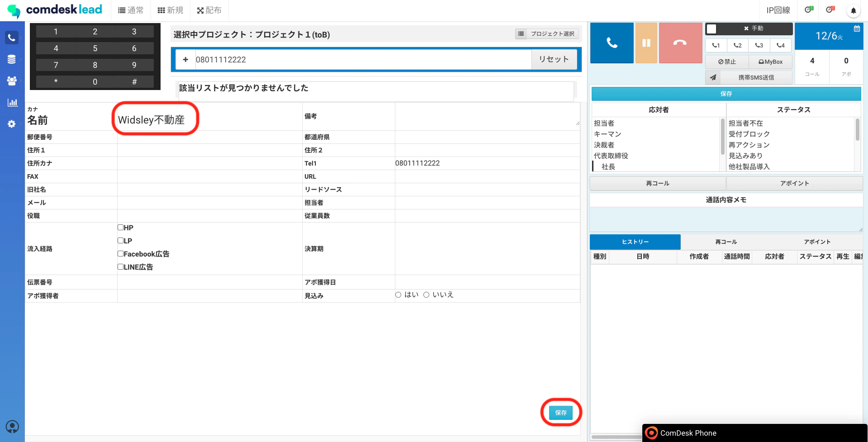Select 受付ブロック status

[749, 134]
